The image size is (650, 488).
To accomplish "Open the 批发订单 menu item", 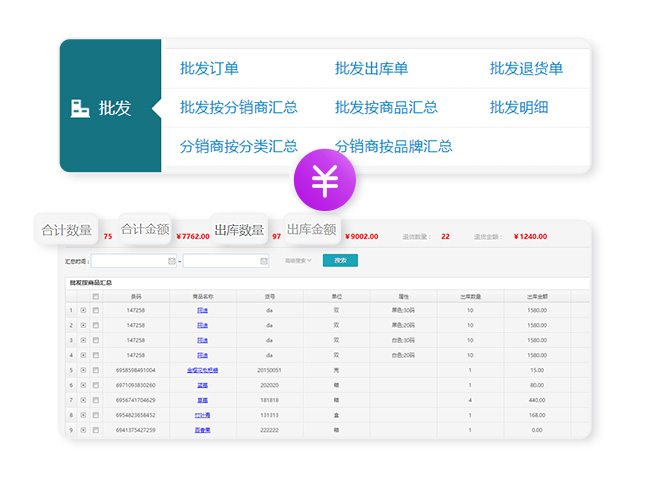I will tap(209, 69).
